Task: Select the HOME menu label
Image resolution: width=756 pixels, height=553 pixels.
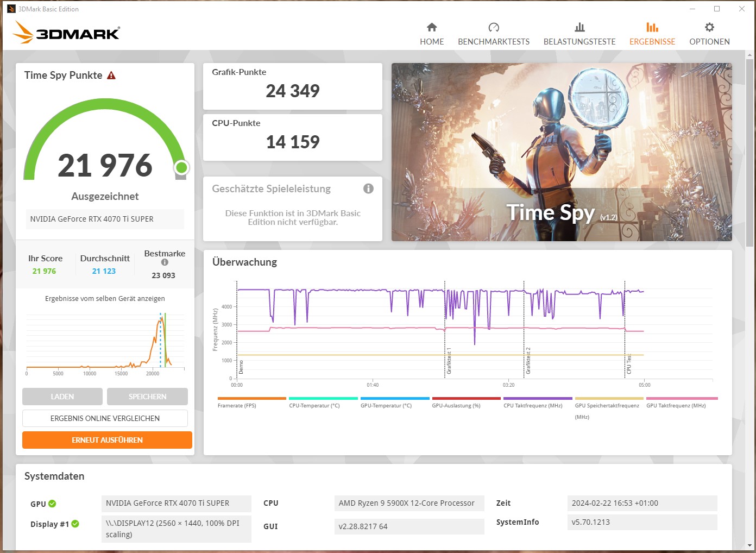Action: coord(432,42)
